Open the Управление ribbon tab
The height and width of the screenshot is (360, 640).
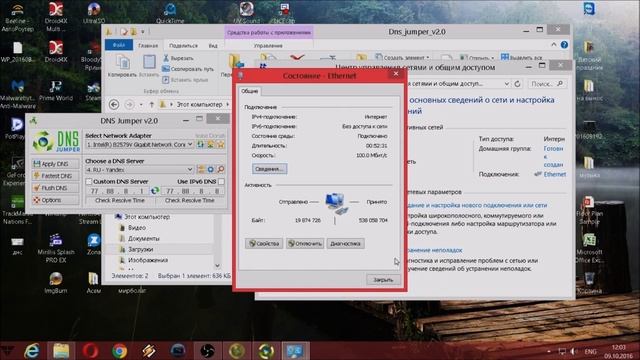[268, 46]
